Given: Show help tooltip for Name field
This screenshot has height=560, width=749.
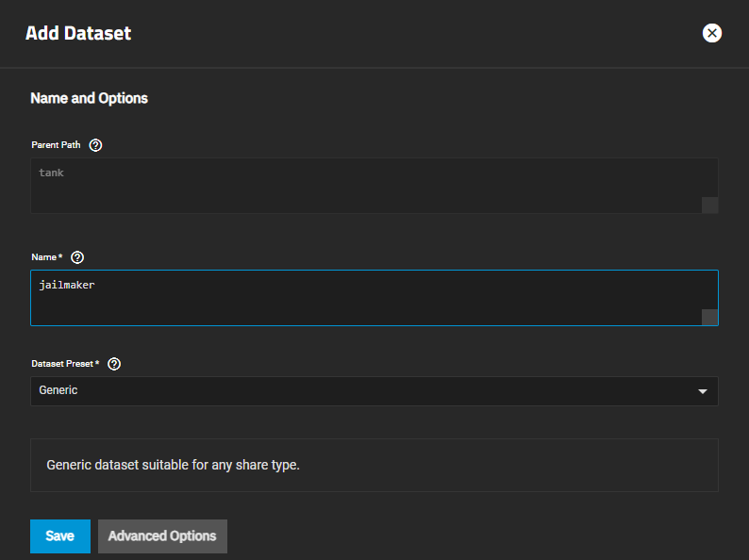Looking at the screenshot, I should coord(77,257).
